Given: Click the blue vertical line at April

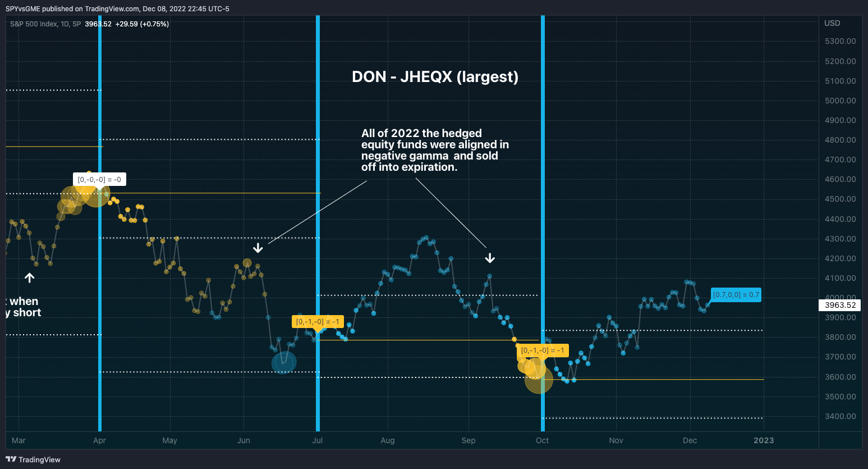Looking at the screenshot, I should tap(100, 223).
